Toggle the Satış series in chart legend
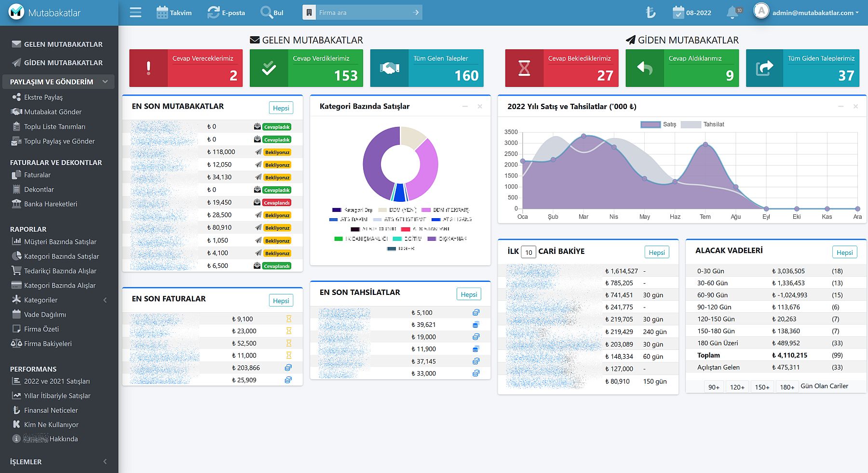868x473 pixels. pos(651,125)
